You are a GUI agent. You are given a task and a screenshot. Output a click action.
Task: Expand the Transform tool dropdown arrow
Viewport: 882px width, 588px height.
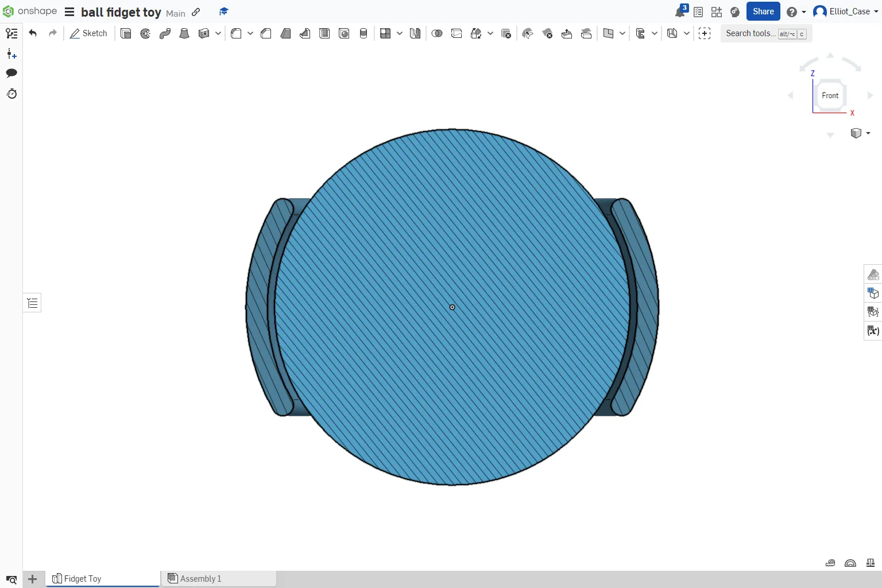(x=490, y=33)
